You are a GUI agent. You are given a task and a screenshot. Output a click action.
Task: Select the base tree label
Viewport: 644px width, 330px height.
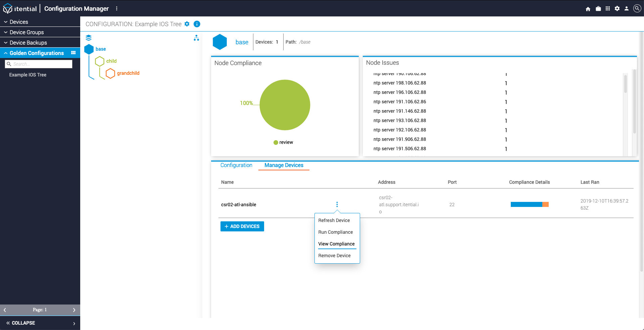click(x=101, y=49)
